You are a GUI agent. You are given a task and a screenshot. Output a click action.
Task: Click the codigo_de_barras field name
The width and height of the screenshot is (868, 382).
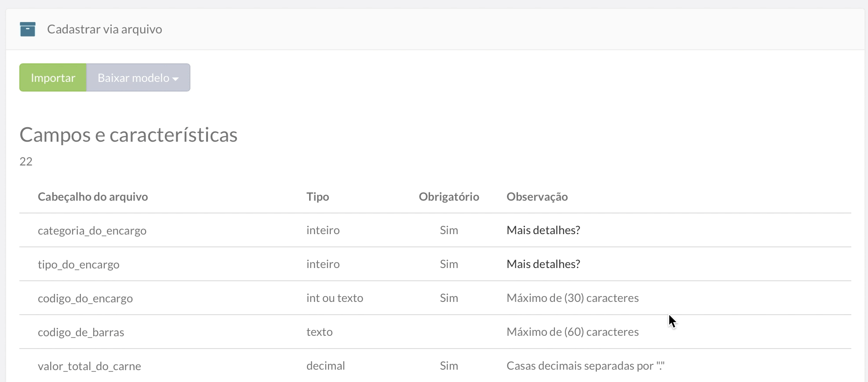[81, 332]
